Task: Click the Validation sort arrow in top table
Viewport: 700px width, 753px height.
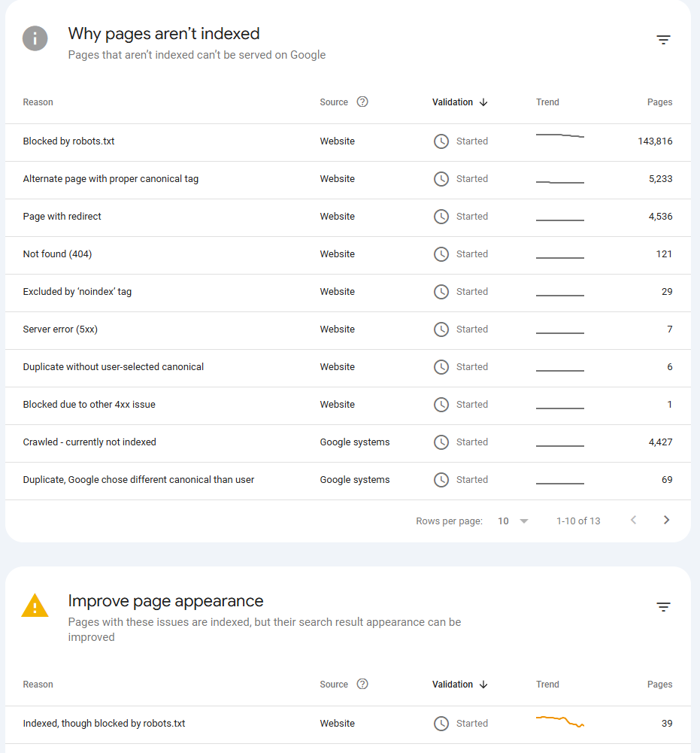Action: (x=483, y=102)
